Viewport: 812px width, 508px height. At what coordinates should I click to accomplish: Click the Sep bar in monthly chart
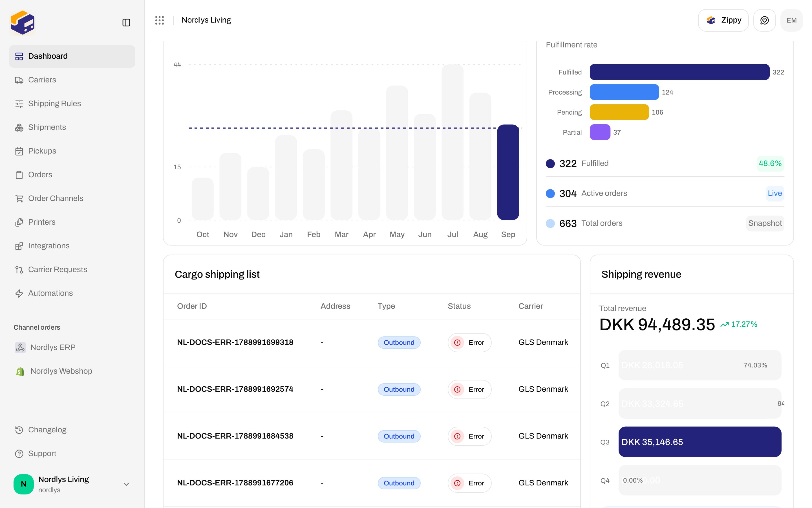point(508,172)
